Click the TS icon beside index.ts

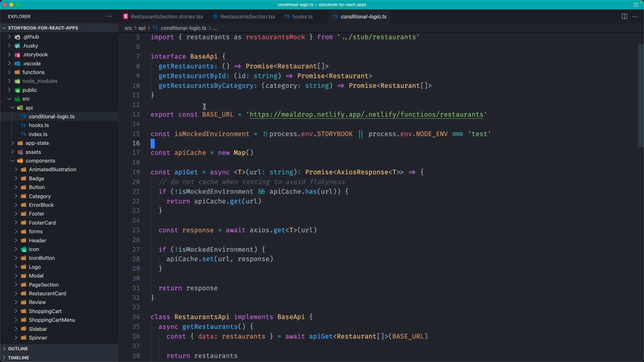tap(24, 134)
